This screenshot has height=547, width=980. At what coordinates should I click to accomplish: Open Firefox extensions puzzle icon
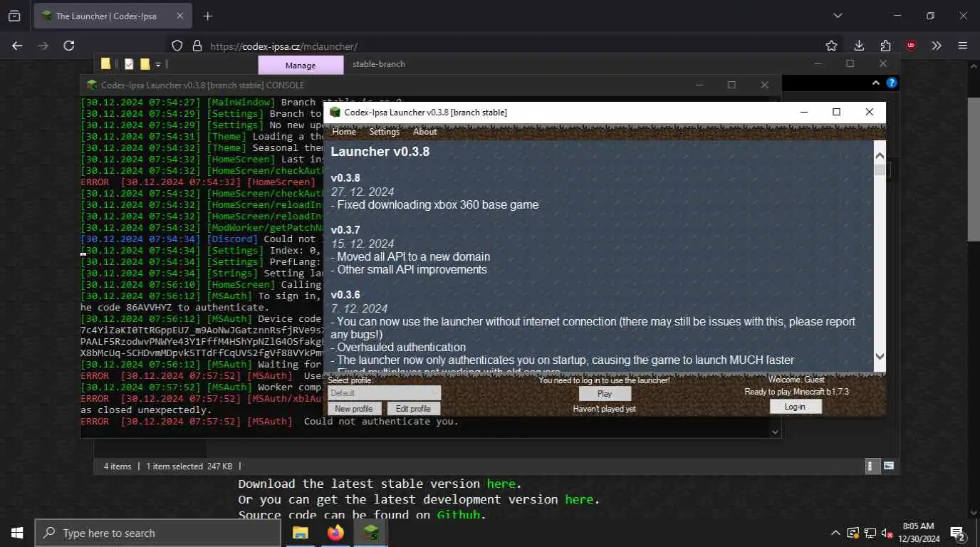coord(885,46)
